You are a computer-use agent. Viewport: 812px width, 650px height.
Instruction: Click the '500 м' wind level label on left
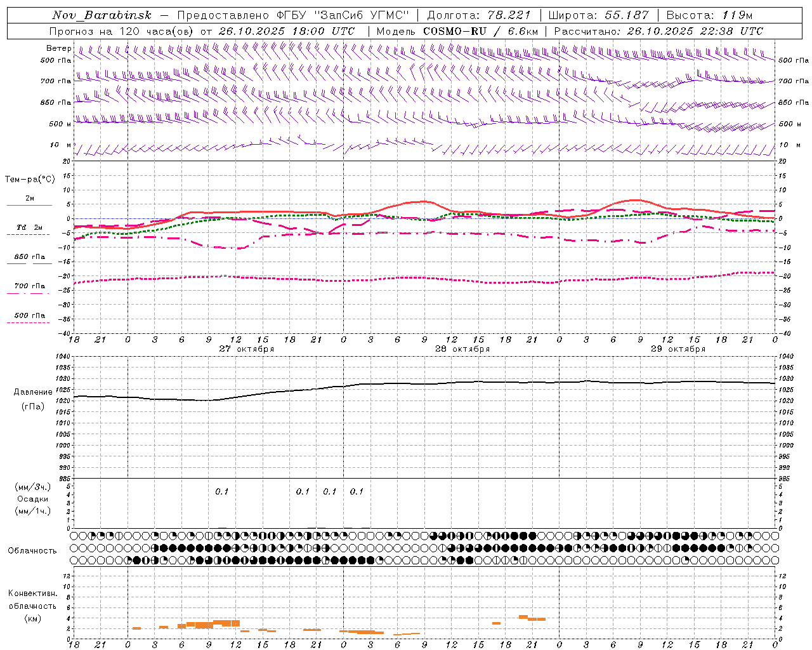60,124
